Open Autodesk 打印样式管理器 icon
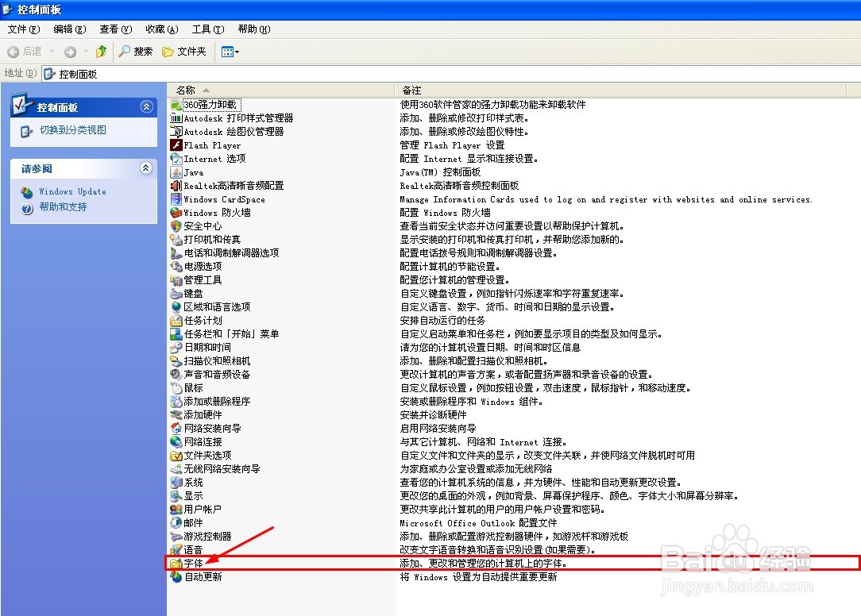 pyautogui.click(x=176, y=118)
